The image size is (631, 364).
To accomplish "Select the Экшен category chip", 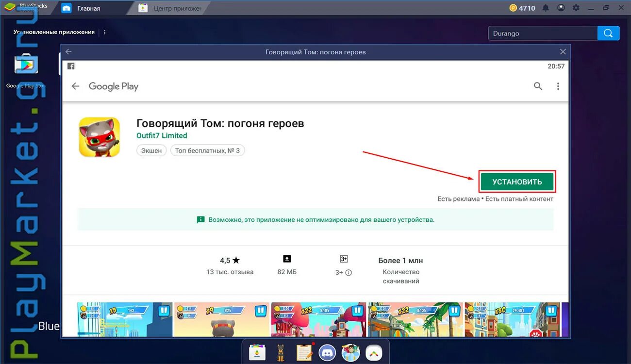I will point(151,150).
